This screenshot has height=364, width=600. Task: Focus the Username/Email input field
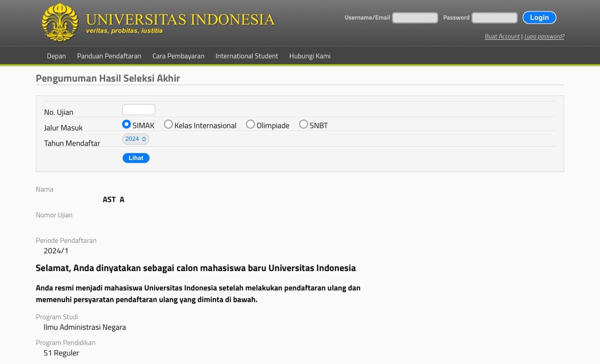(415, 18)
